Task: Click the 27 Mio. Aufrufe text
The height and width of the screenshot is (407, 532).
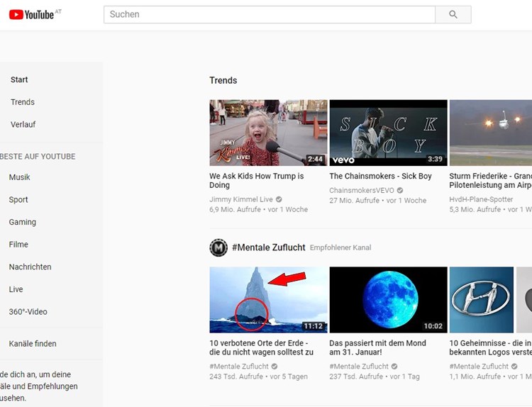Action: [x=354, y=201]
